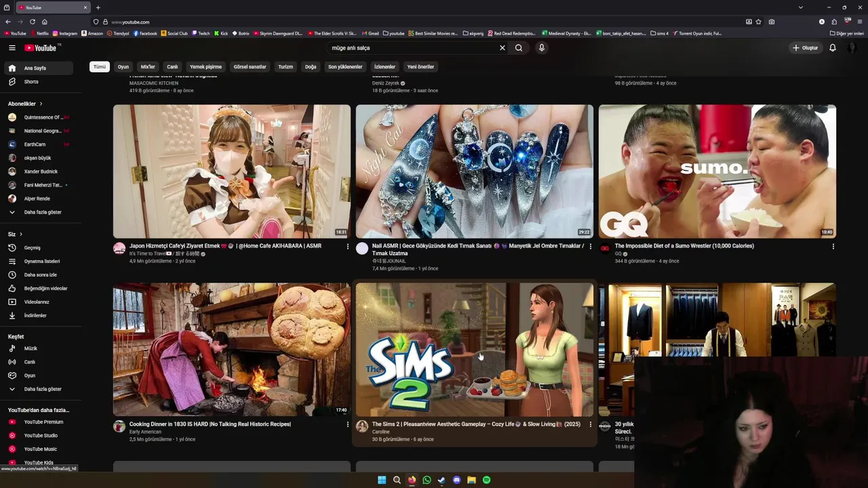Select the Yemek pişirme filter chip
868x488 pixels.
click(205, 66)
